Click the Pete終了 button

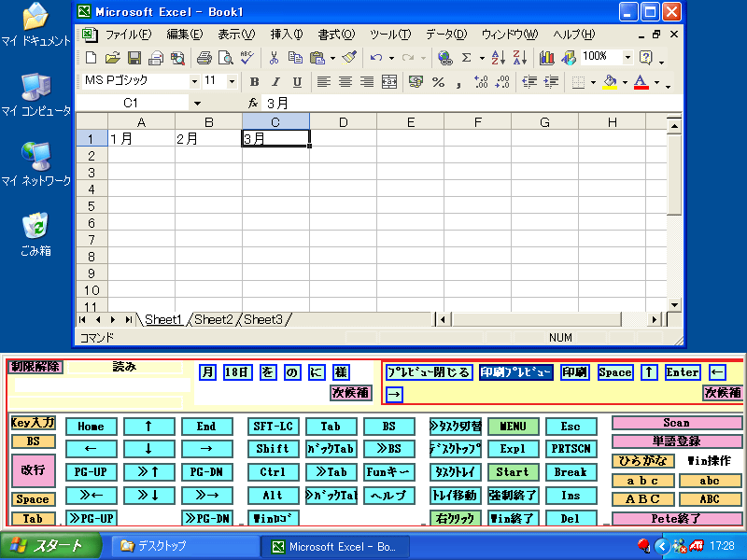tap(676, 518)
